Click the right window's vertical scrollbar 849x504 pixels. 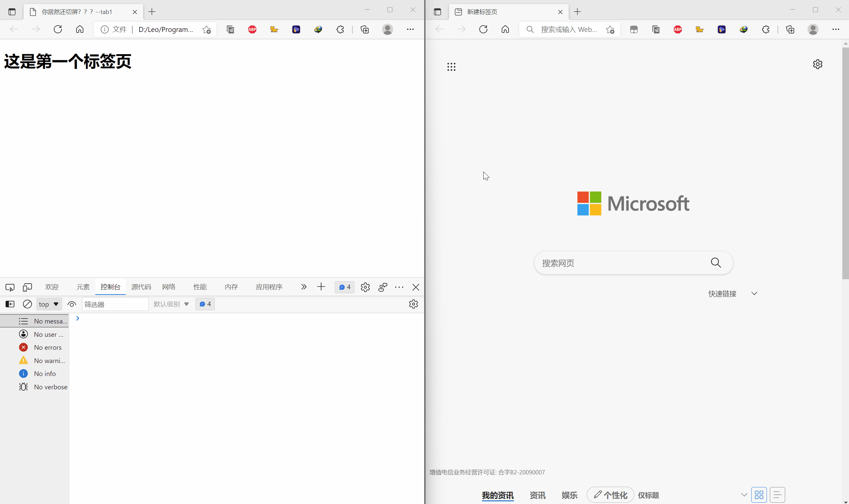tap(845, 163)
